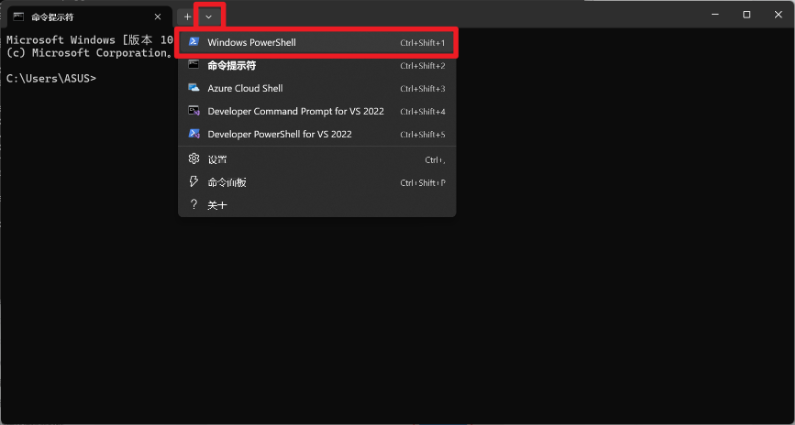Open 关于 menu entry
This screenshot has width=795, height=425.
(317, 205)
